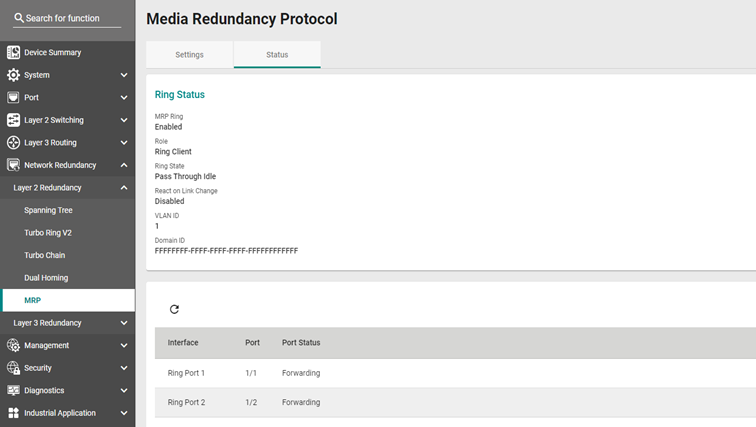Viewport: 756px width, 427px height.
Task: Click the search magnifier icon
Action: tap(19, 18)
